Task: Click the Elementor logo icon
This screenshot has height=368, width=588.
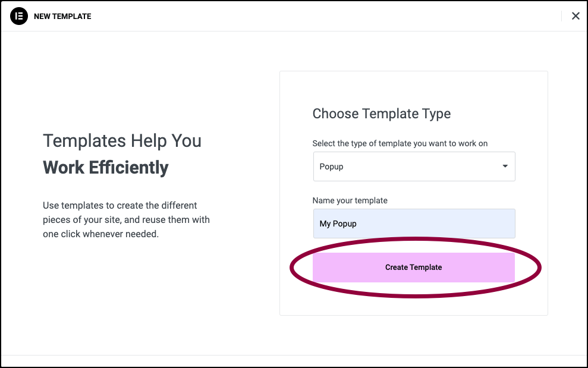Action: click(x=19, y=16)
